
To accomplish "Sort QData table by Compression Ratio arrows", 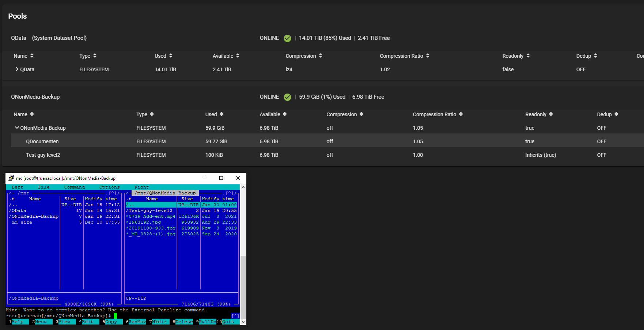I will [x=428, y=56].
